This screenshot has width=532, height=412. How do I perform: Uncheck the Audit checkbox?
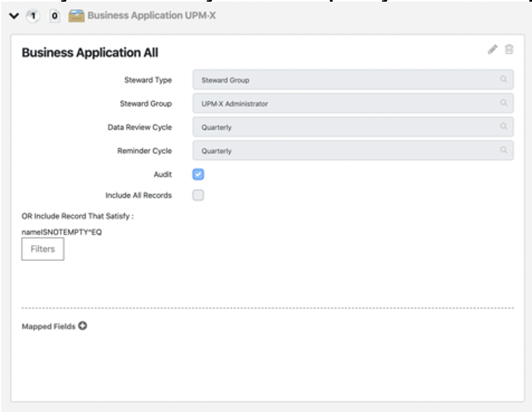198,174
